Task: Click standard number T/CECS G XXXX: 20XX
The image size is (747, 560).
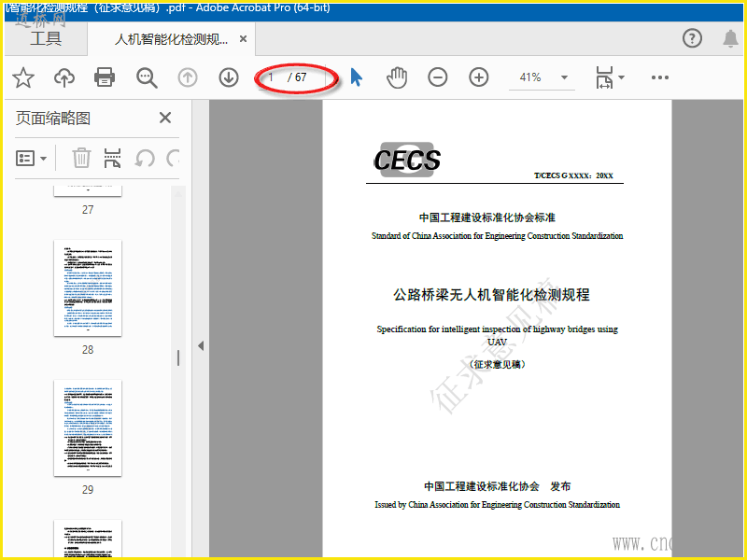Action: (573, 175)
